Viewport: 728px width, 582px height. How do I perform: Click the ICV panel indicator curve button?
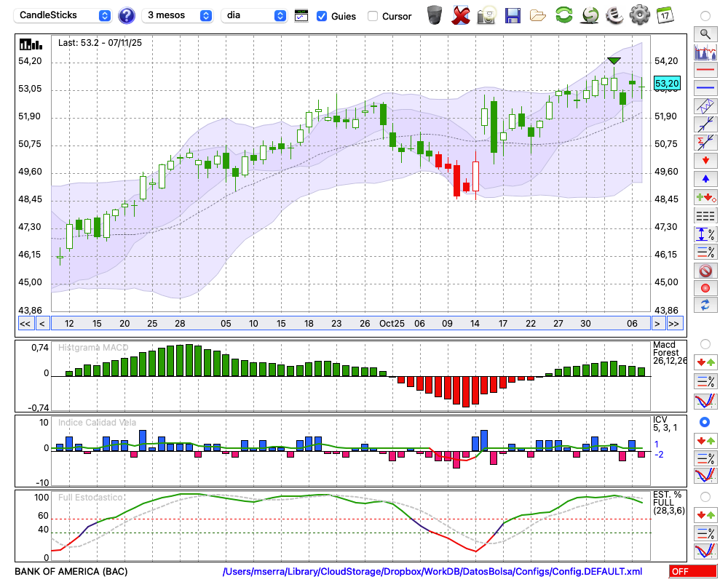(x=705, y=476)
